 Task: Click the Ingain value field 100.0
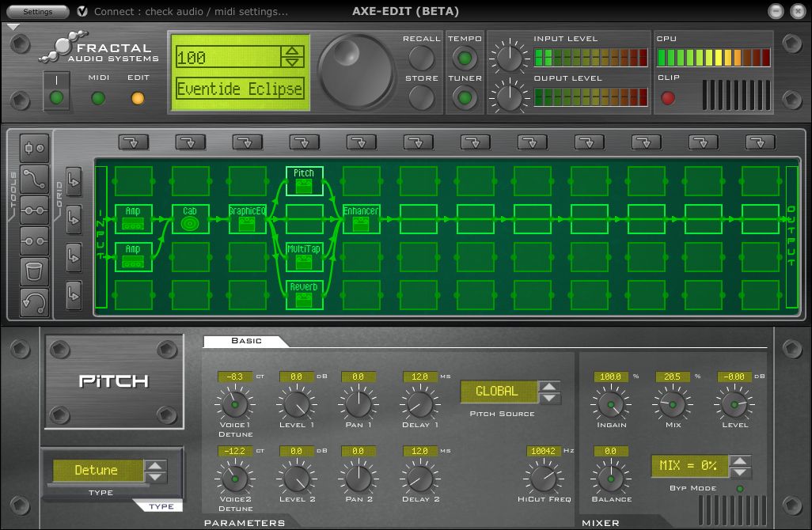pyautogui.click(x=610, y=377)
